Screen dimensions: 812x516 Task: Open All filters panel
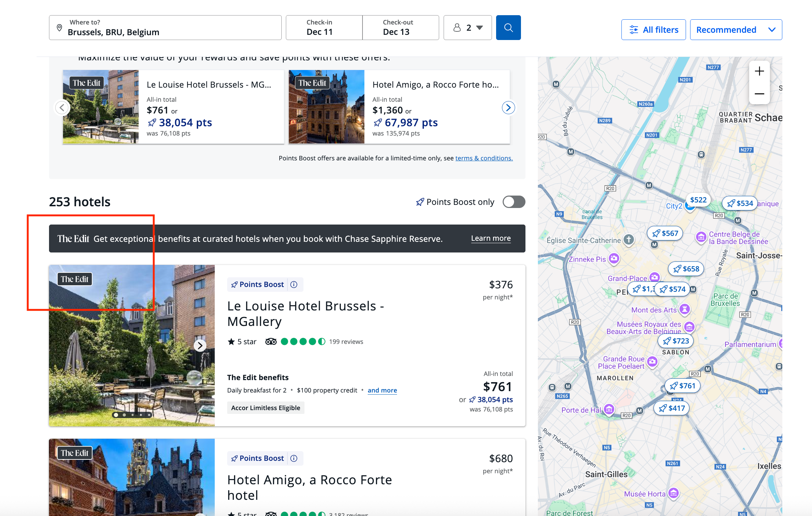click(653, 30)
